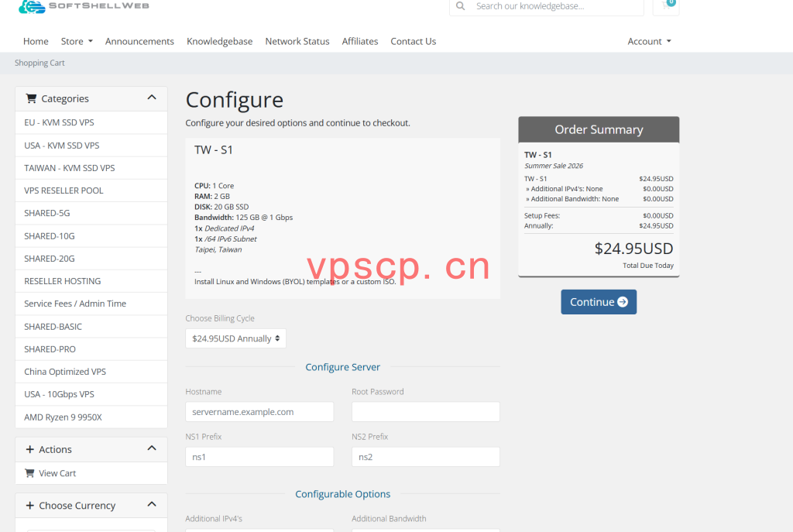Click the Categories cart icon
This screenshot has width=793, height=532.
point(31,98)
